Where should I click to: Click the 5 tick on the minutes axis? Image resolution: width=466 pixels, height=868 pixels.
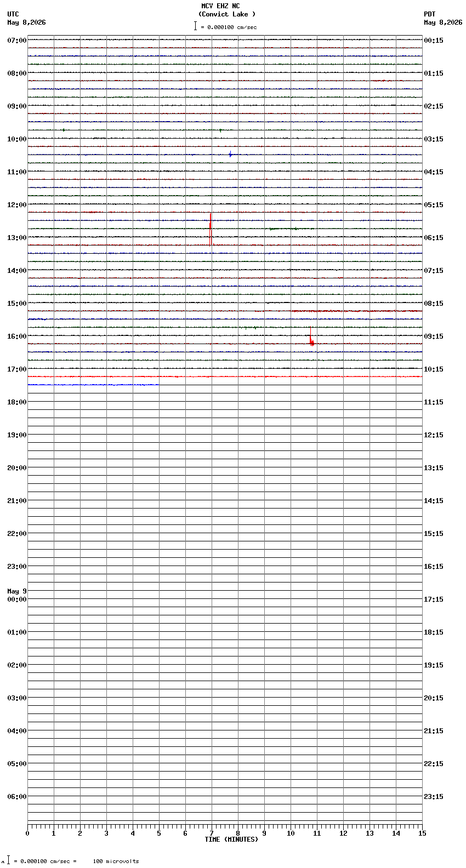[x=159, y=833]
